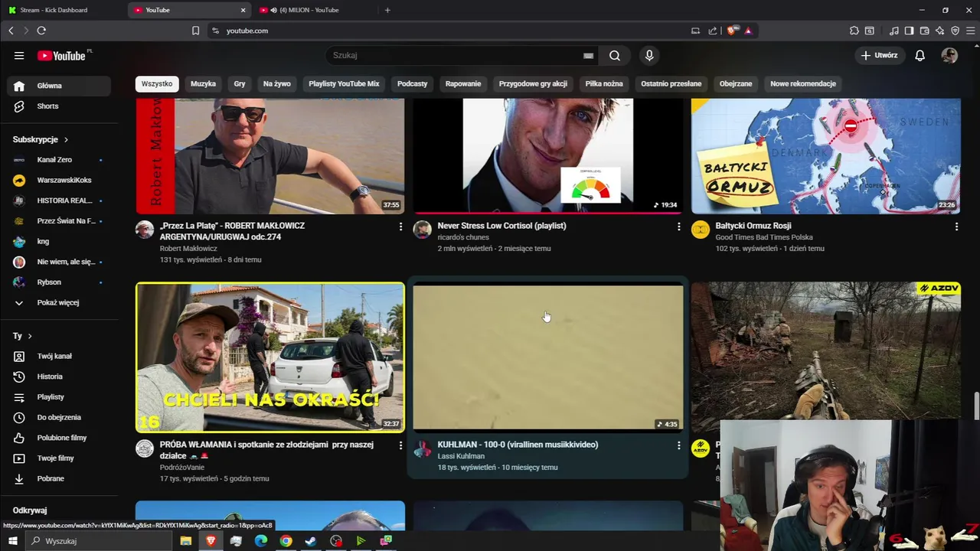Open Steam from the taskbar
The width and height of the screenshot is (980, 551).
click(x=310, y=541)
